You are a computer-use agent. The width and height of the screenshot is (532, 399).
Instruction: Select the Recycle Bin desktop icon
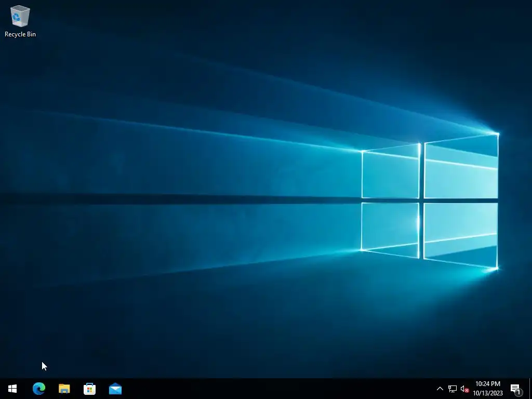pos(20,21)
